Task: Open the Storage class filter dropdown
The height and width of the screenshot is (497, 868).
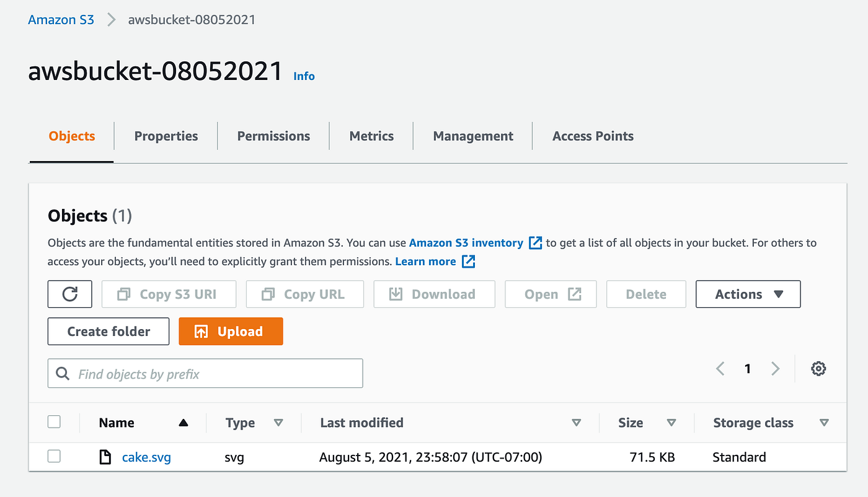Action: (825, 422)
